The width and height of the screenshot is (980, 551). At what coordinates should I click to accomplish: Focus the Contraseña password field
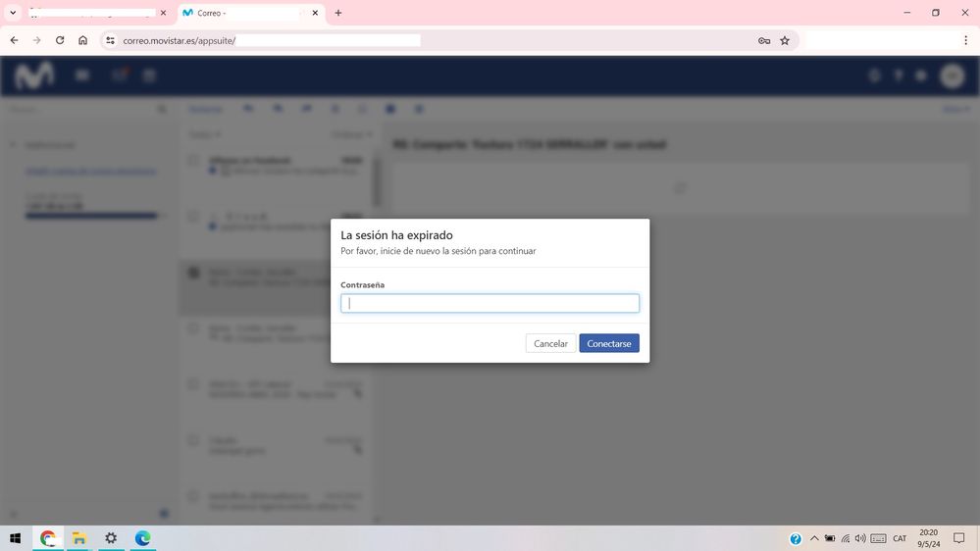(x=490, y=304)
